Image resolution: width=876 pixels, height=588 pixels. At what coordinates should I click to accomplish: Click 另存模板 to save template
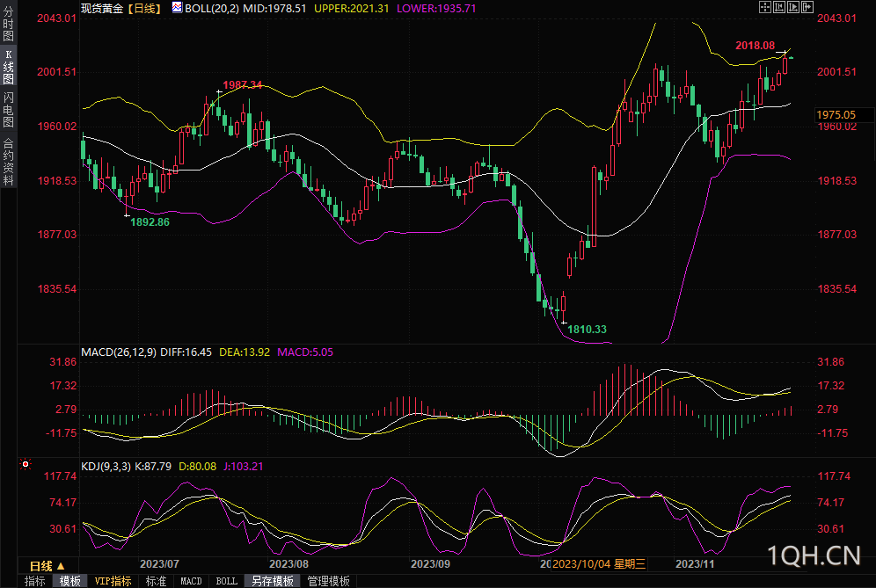(272, 581)
